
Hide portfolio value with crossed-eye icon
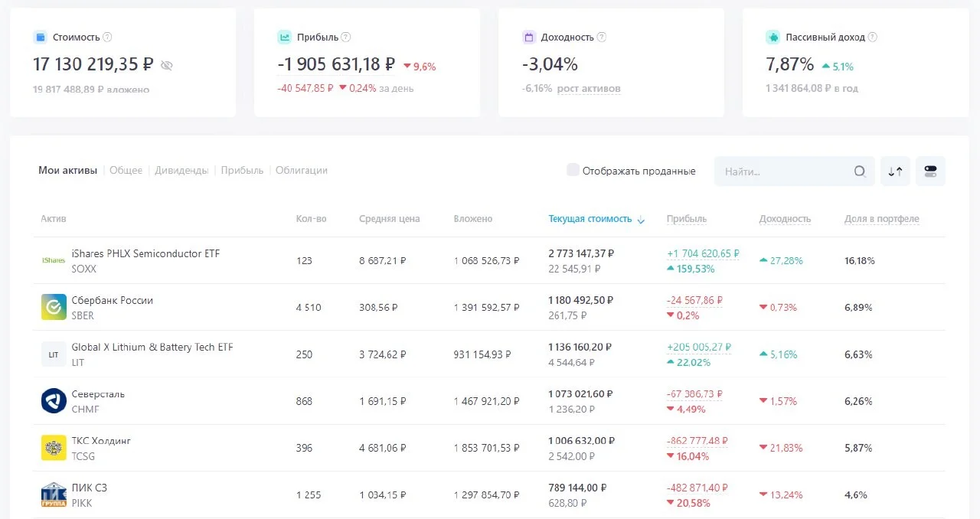click(x=167, y=66)
